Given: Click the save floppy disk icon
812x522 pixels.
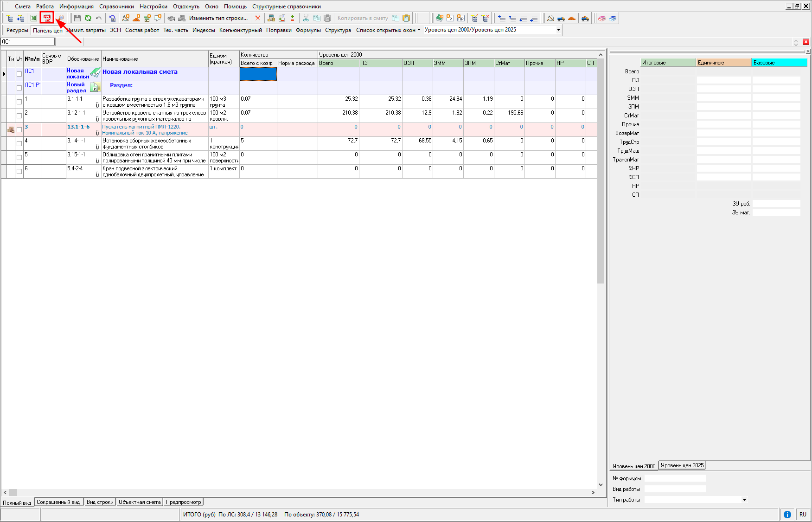Looking at the screenshot, I should 77,18.
